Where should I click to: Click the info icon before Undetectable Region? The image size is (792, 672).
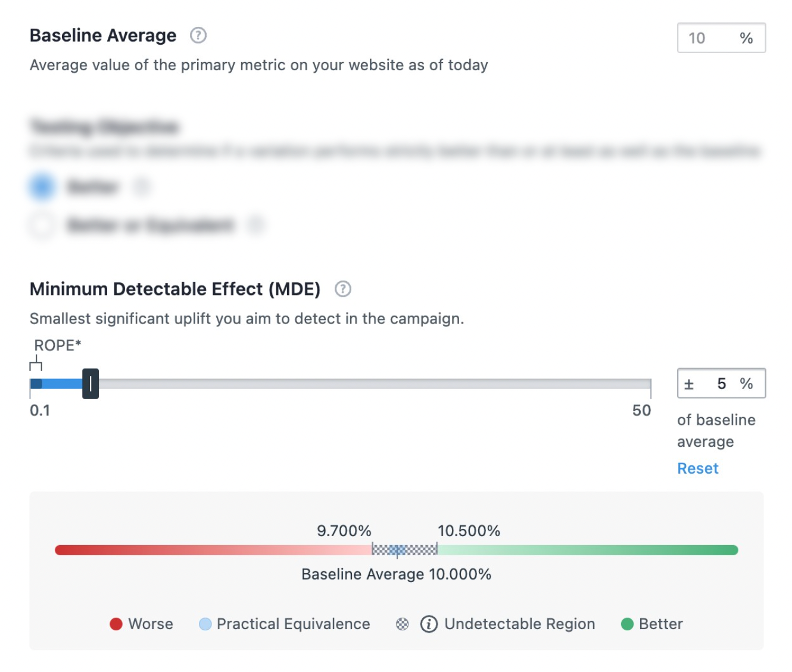(429, 624)
